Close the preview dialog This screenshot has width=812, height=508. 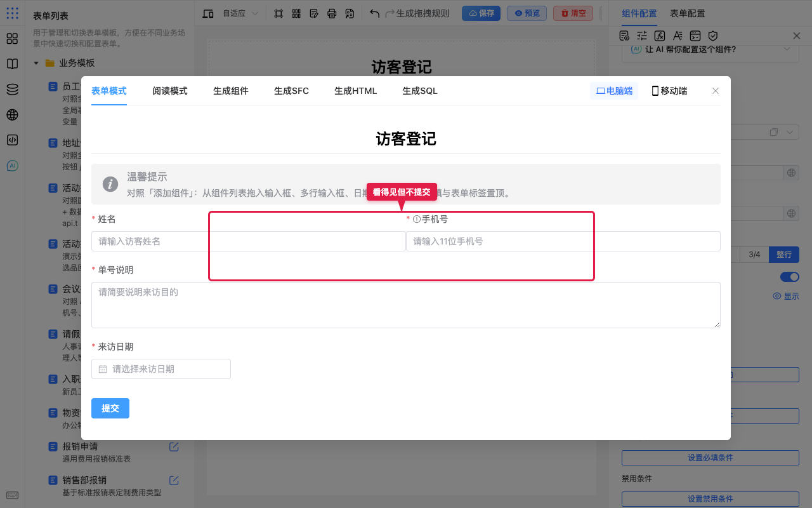(716, 91)
